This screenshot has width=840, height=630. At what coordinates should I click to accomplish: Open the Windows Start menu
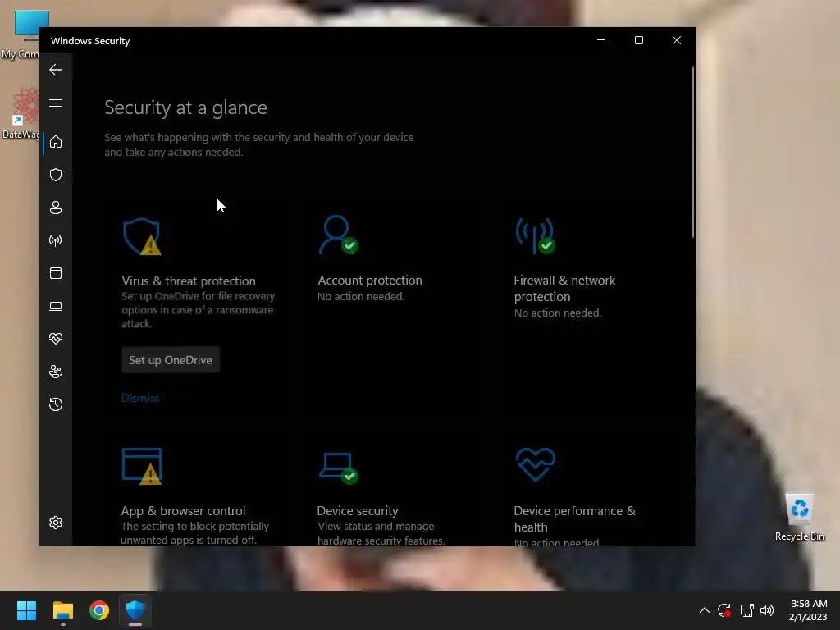[26, 610]
